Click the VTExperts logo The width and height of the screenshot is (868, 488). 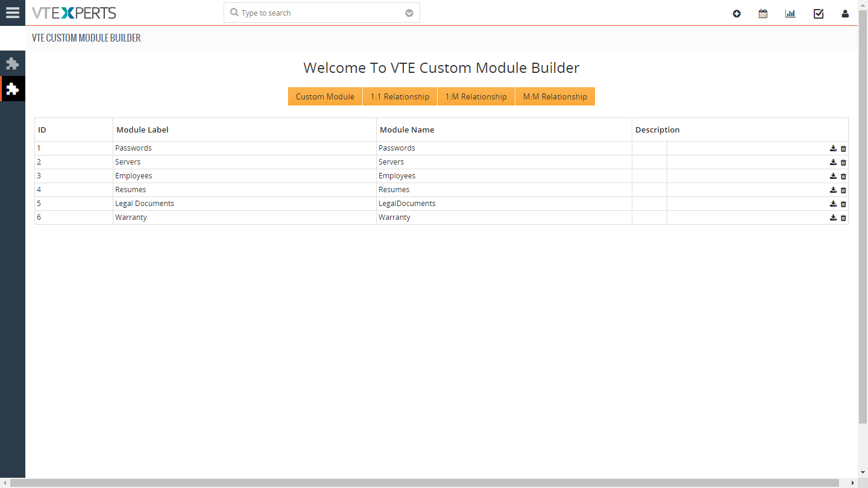click(x=74, y=13)
